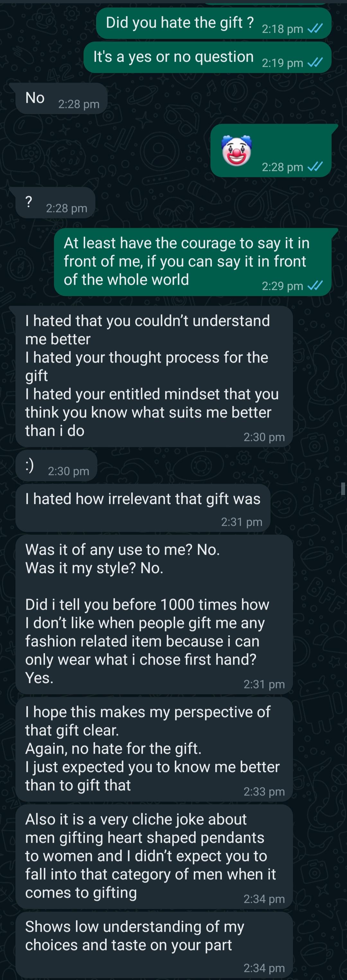Select "I hated how irrelevant that gift was"
This screenshot has width=347, height=980.
(143, 499)
